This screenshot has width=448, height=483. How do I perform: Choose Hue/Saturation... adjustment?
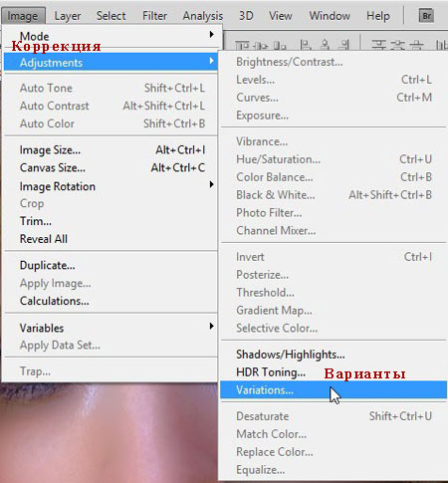334,159
